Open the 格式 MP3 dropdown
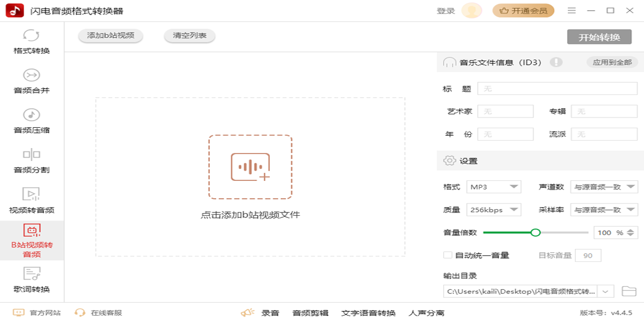The height and width of the screenshot is (322, 644). tap(494, 187)
